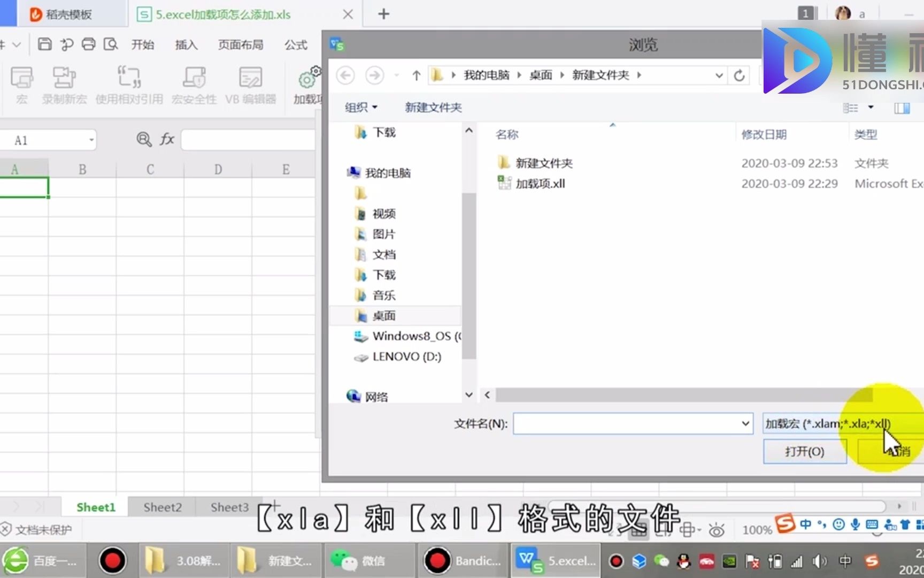This screenshot has width=924, height=578.
Task: Expand the view options dropdown arrow
Action: click(871, 108)
